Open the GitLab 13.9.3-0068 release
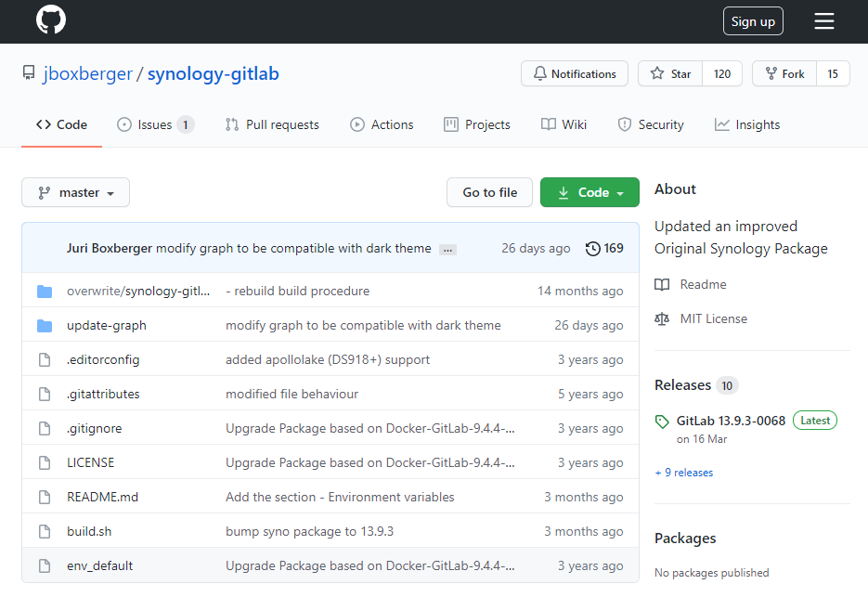Image resolution: width=868 pixels, height=597 pixels. [731, 421]
